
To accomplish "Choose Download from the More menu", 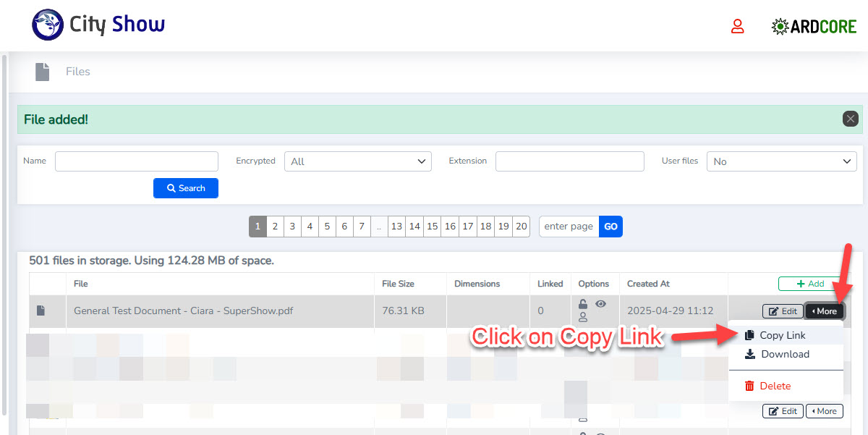I will (x=785, y=354).
